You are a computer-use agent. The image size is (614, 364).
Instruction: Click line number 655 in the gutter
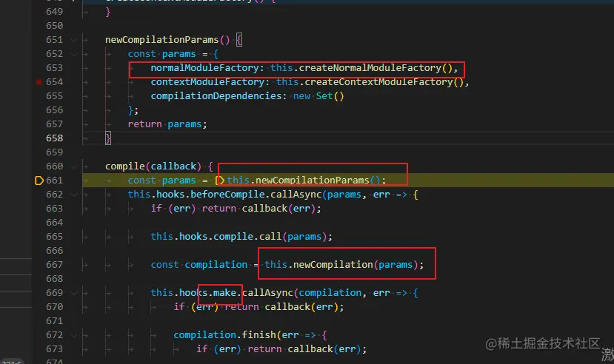point(54,96)
